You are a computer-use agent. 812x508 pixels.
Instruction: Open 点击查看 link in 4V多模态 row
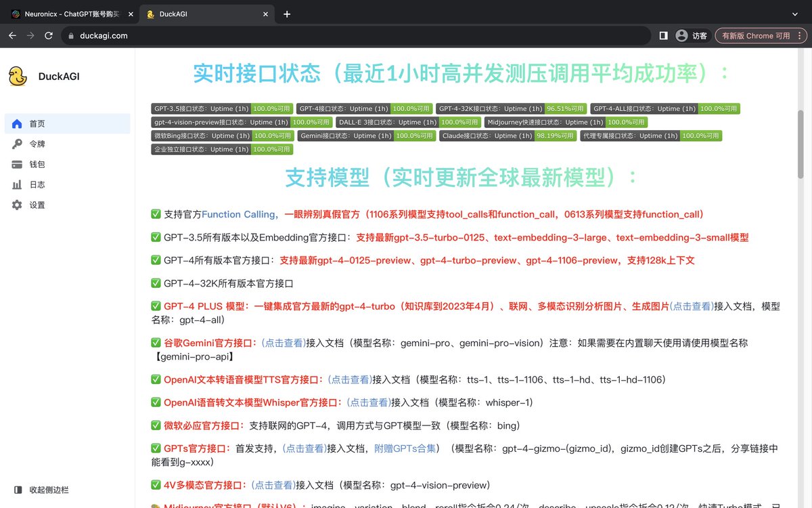click(x=273, y=486)
